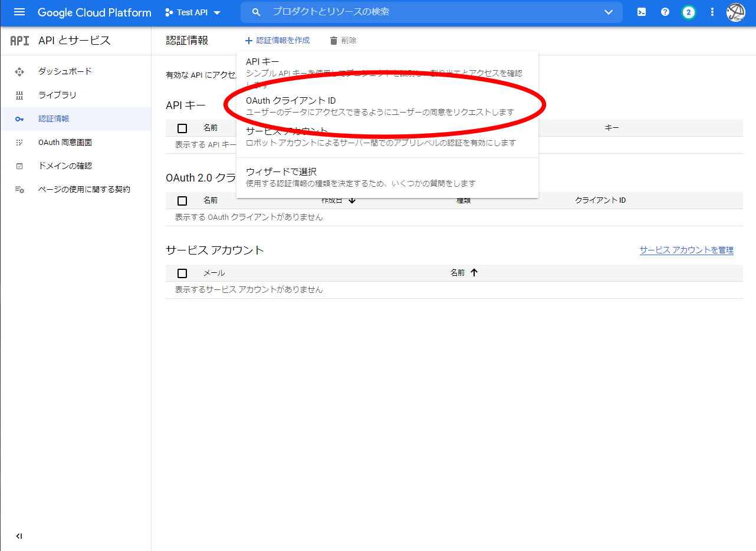This screenshot has height=551, width=756.
Task: Tick the select-all checkbox in サービス アカウント table
Action: pyautogui.click(x=182, y=273)
